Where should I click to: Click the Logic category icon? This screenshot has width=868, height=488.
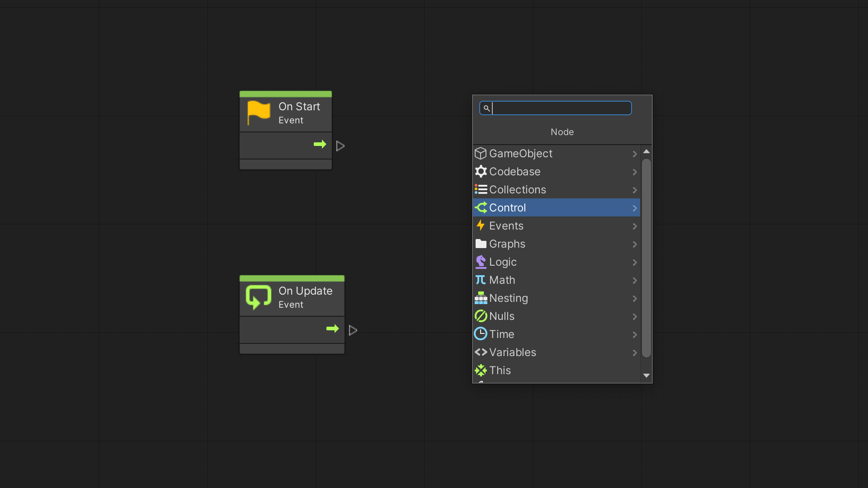481,262
